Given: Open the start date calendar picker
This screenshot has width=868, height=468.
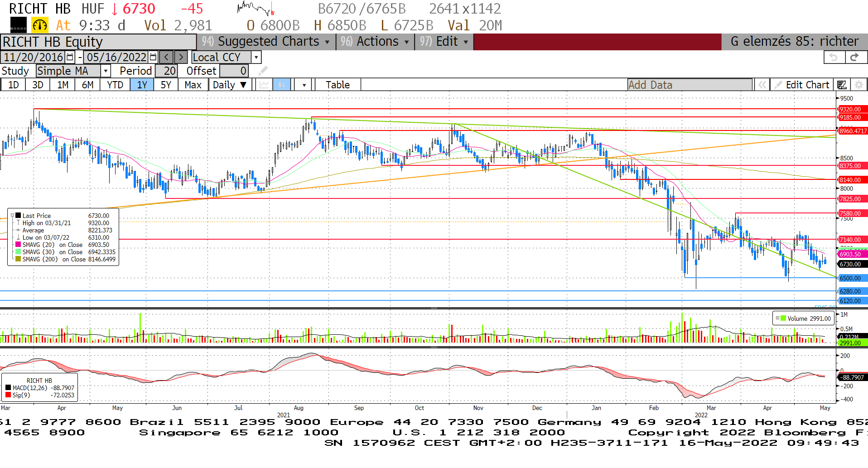Looking at the screenshot, I should [70, 57].
